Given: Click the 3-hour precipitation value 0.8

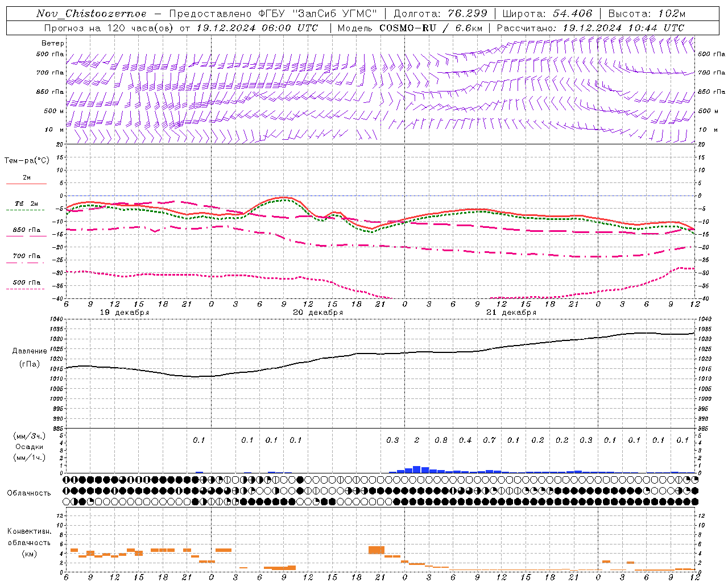Looking at the screenshot, I should (441, 440).
